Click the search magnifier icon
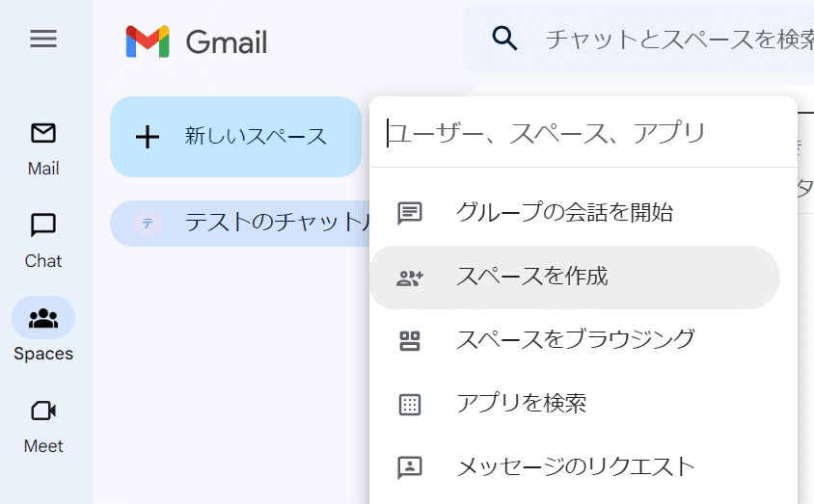The image size is (814, 504). tap(504, 39)
